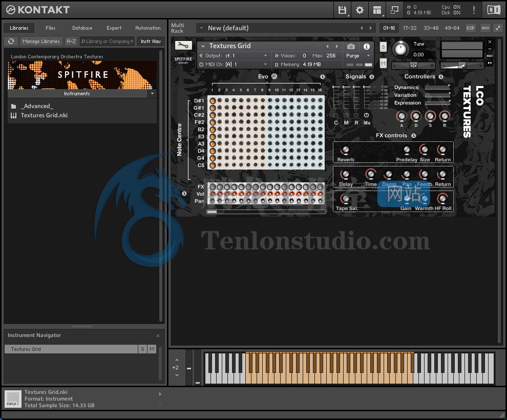Select previous instrument preset arrow
The image size is (507, 420).
328,46
